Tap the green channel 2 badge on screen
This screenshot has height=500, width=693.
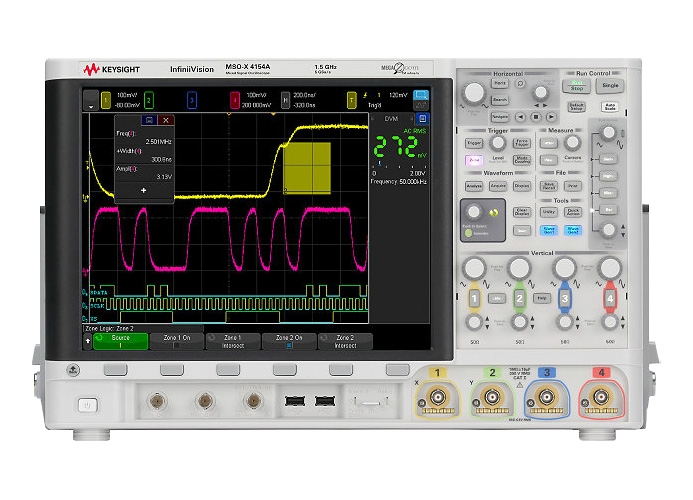click(x=149, y=100)
